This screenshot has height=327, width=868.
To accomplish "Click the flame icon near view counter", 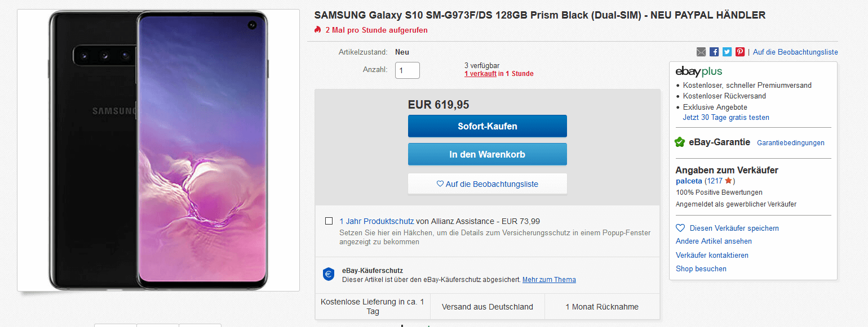I will [317, 30].
